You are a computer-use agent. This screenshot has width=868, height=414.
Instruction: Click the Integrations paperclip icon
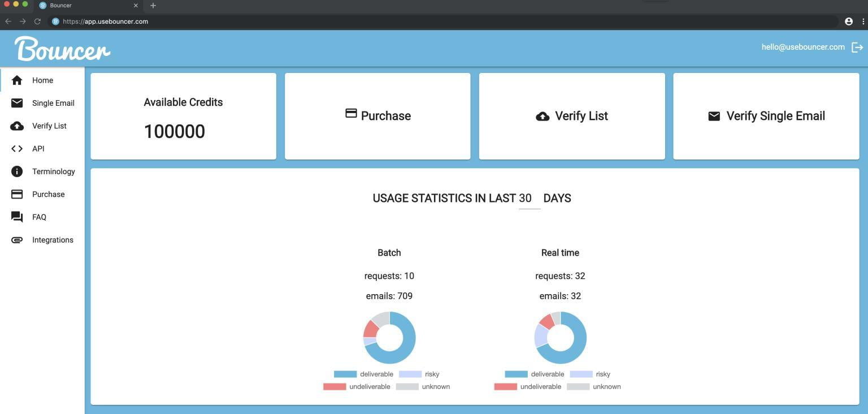pos(17,240)
